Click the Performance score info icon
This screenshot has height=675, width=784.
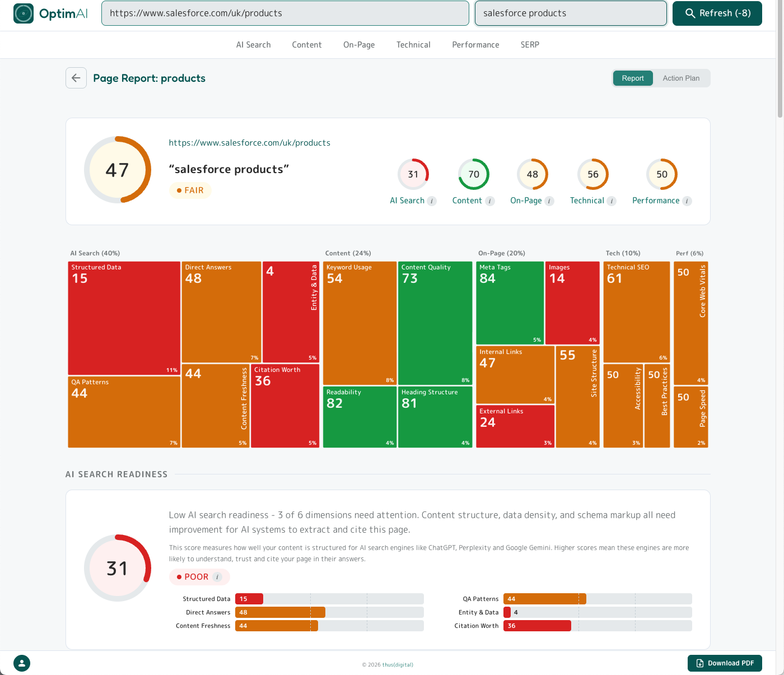[687, 201]
